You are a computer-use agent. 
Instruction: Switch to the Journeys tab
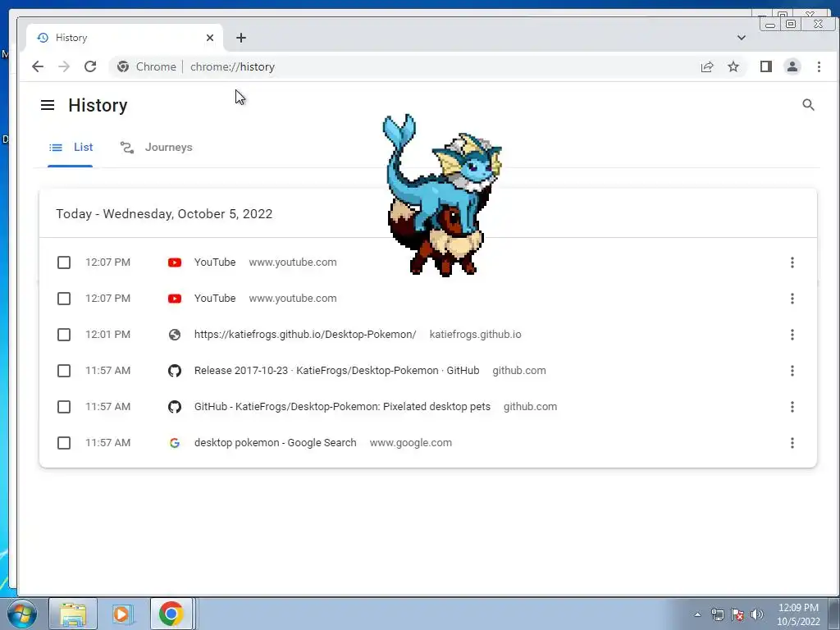pos(156,148)
